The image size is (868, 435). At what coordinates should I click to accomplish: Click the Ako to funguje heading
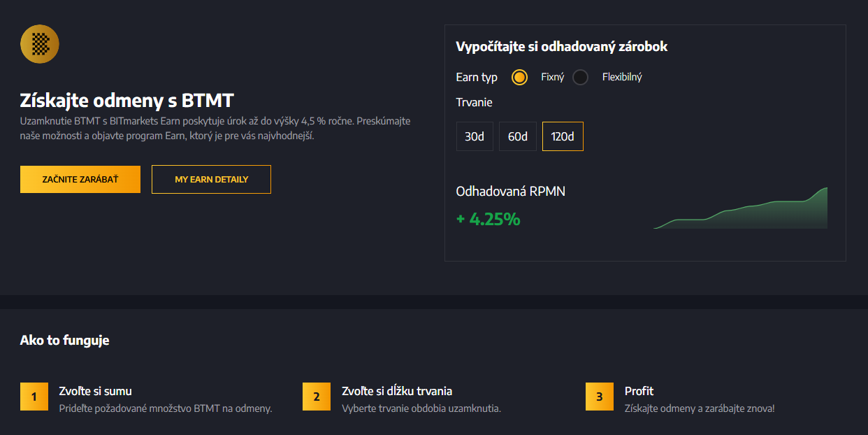coord(64,341)
